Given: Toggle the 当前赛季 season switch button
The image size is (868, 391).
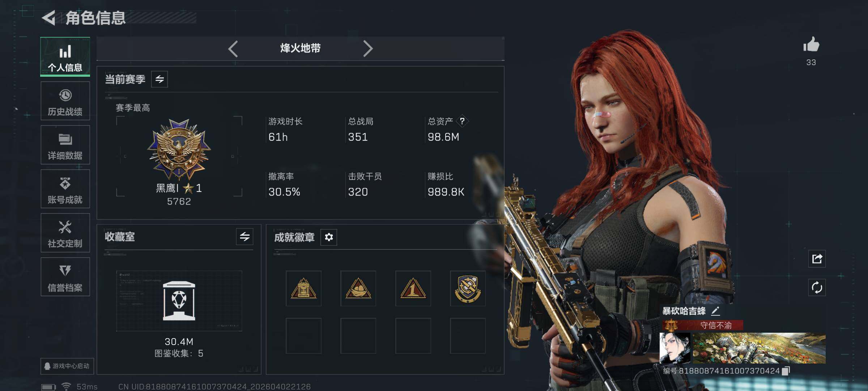Looking at the screenshot, I should coord(159,79).
